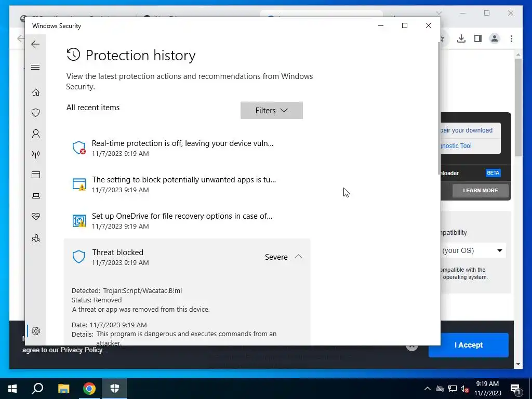Click the warning window icon for unwanted apps
532x399 pixels.
(79, 184)
